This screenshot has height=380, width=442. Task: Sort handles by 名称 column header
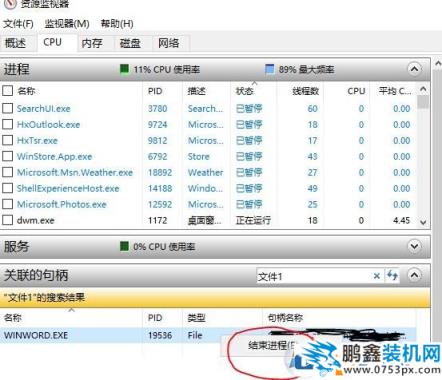tap(13, 318)
